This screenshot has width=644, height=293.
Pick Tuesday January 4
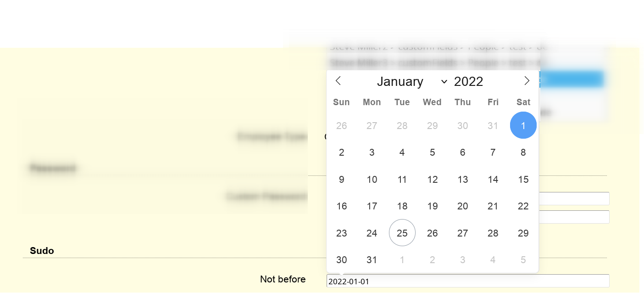[x=402, y=152]
